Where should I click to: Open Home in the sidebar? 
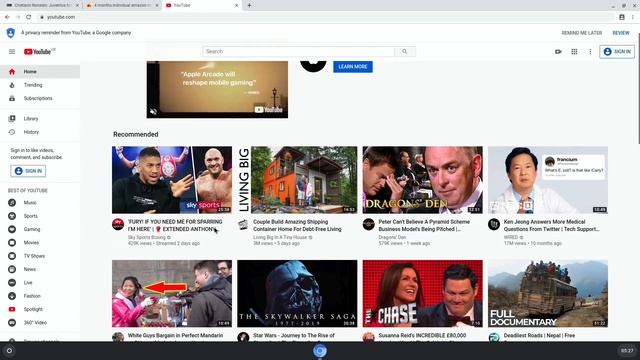tap(40, 71)
